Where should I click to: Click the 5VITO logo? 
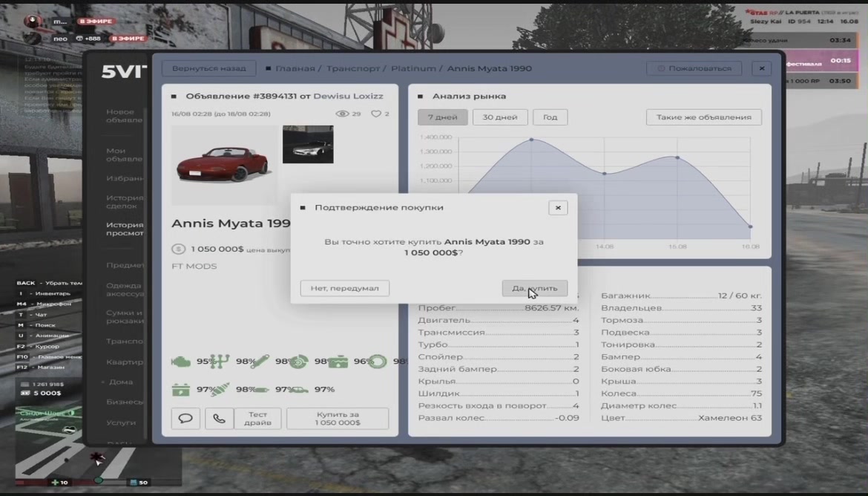coord(124,71)
